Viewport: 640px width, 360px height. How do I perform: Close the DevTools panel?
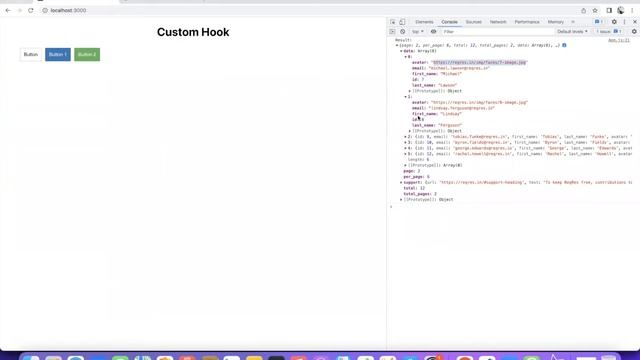point(635,22)
